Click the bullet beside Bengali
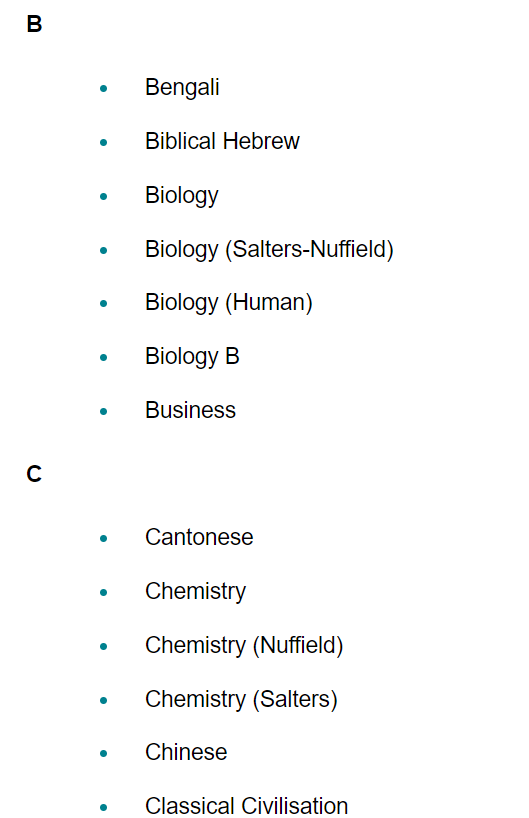 click(103, 89)
